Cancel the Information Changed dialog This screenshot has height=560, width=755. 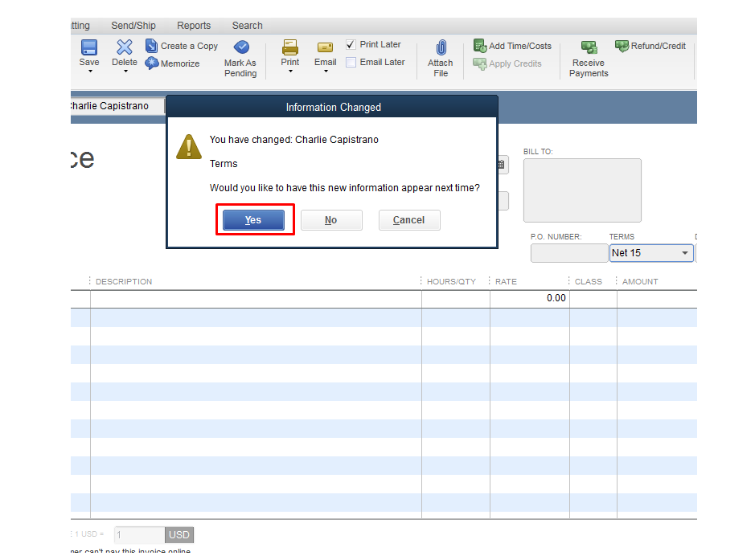[x=409, y=219]
